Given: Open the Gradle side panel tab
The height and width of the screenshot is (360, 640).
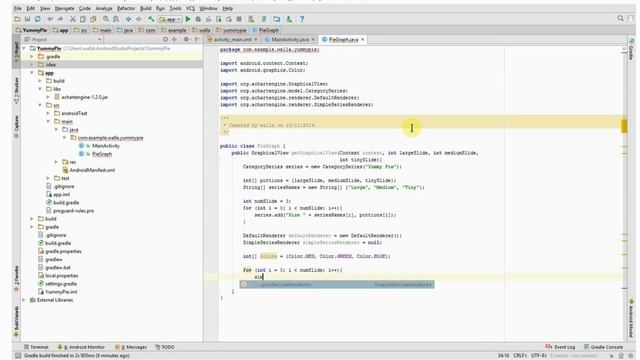Looking at the screenshot, I should click(x=631, y=50).
